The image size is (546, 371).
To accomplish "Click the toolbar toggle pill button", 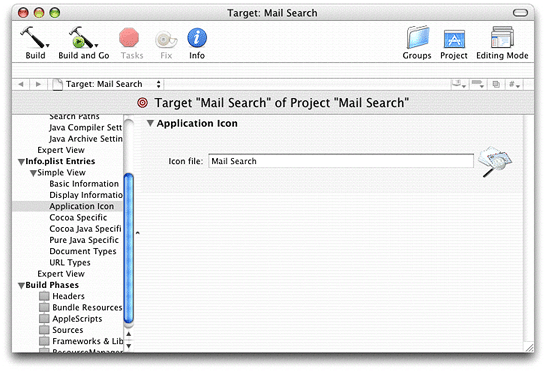I will click(520, 13).
